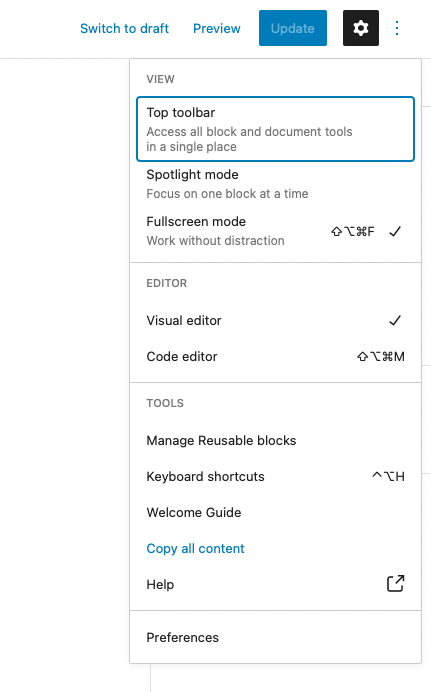
Task: Open the Settings gear panel
Action: point(360,28)
